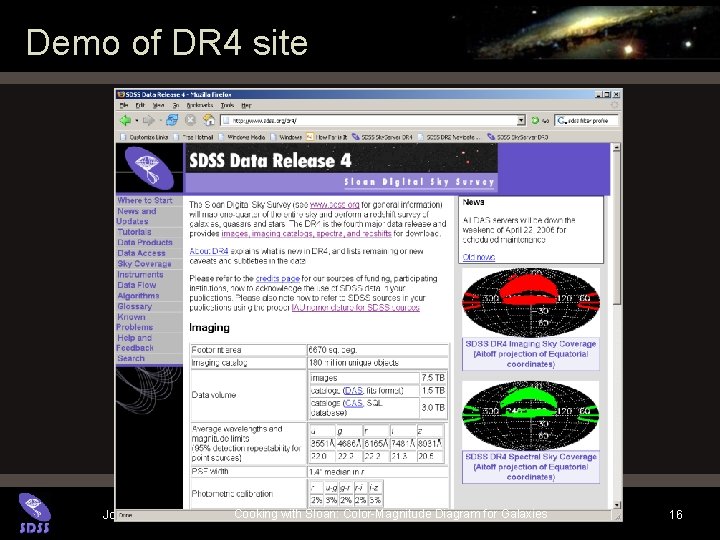
Task: Open IAU nomenclature for SDSS sources link
Action: 355,307
